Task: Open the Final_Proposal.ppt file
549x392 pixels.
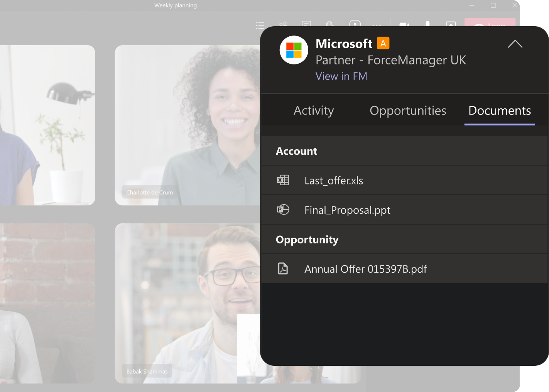Action: click(x=404, y=210)
